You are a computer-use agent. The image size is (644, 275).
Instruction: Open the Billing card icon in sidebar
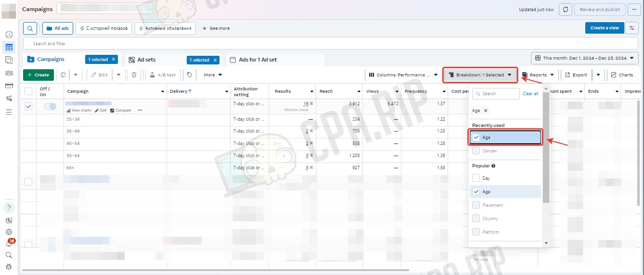tap(9, 86)
